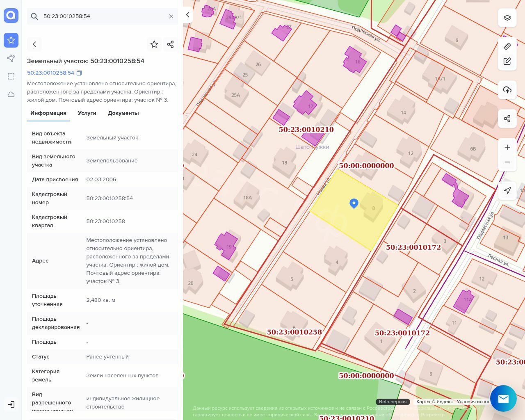This screenshot has width=525, height=420.
Task: Copy the cadastral number with copy icon
Action: [80, 73]
